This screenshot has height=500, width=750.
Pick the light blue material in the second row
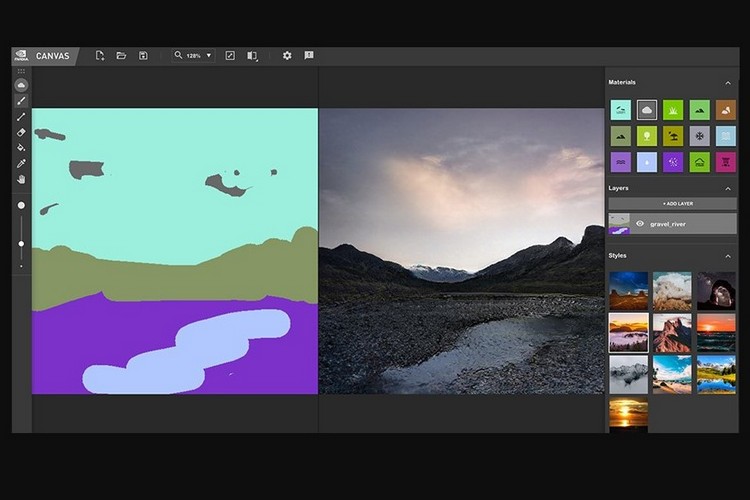[x=726, y=136]
